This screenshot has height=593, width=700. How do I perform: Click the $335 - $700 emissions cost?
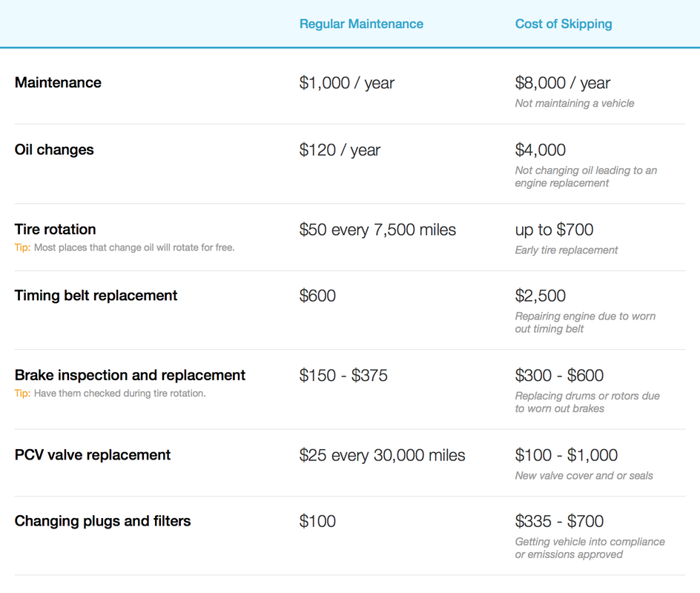click(x=559, y=521)
